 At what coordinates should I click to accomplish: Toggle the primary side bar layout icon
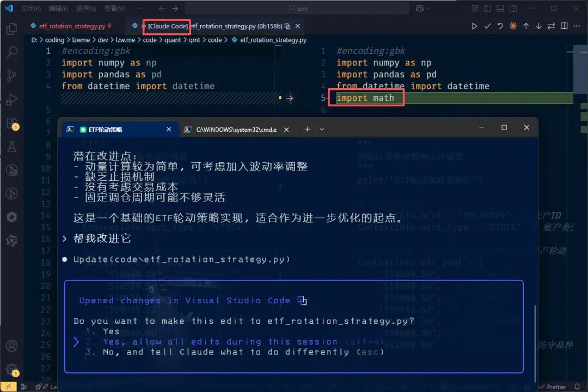[x=487, y=8]
